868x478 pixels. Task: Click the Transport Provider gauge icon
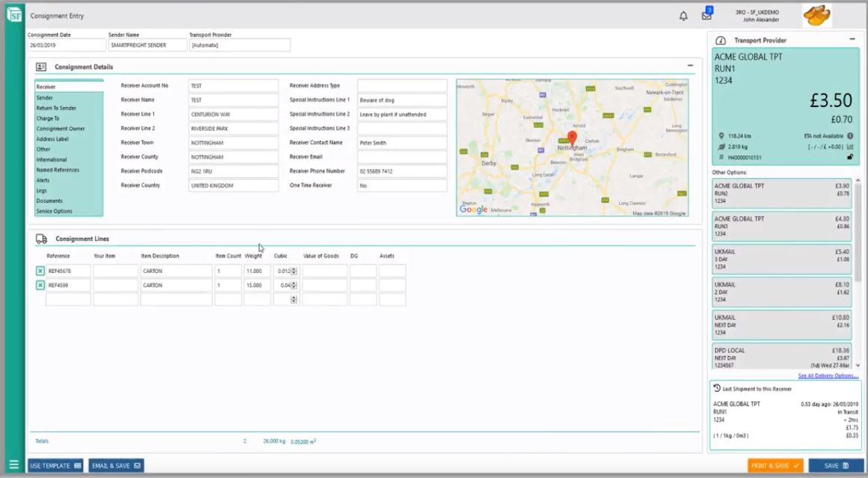(720, 40)
